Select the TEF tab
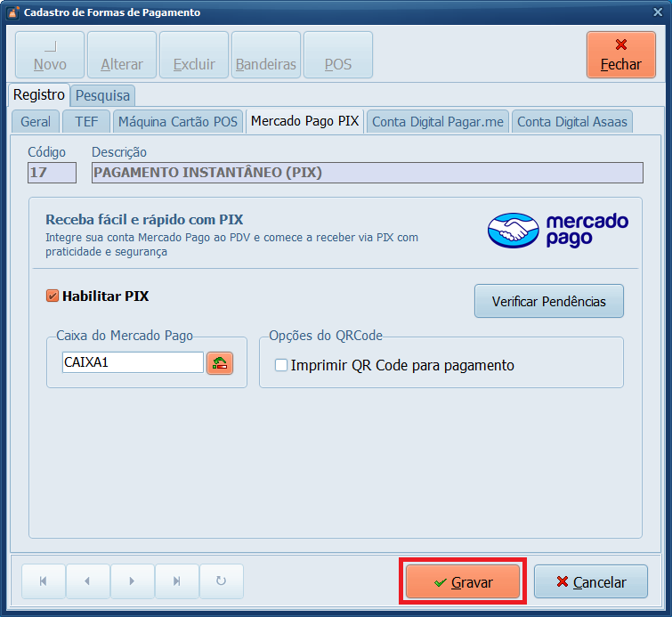This screenshot has height=617, width=672. tap(86, 122)
